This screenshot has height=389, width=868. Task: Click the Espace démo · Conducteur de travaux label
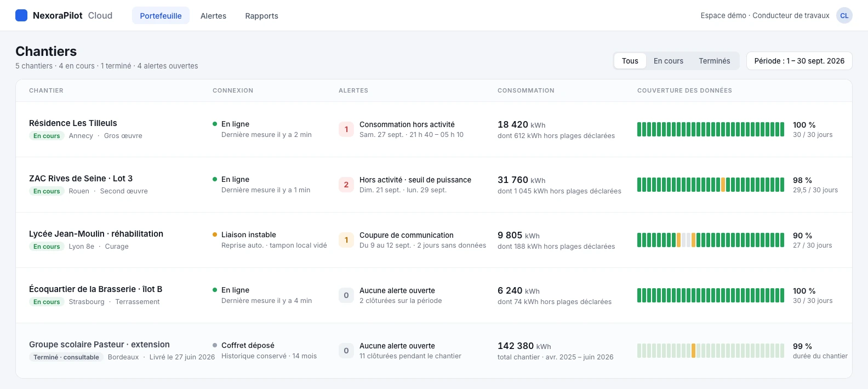(765, 15)
